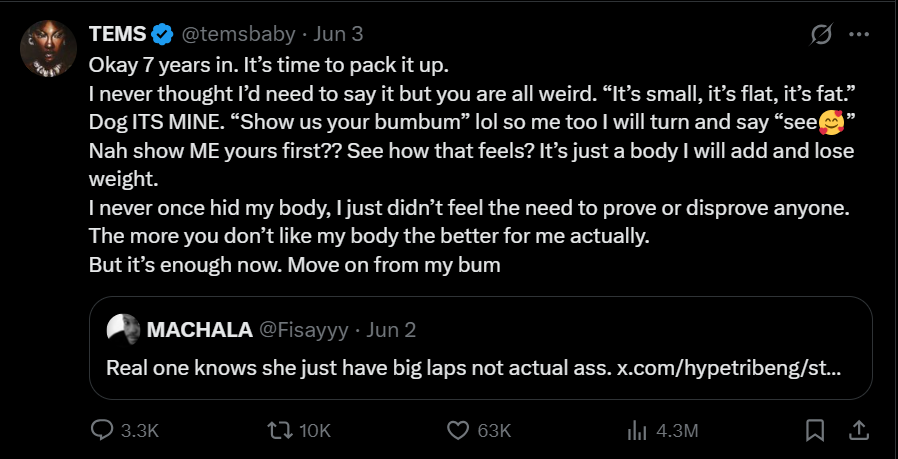Open the @temsbaby handle link

click(237, 34)
